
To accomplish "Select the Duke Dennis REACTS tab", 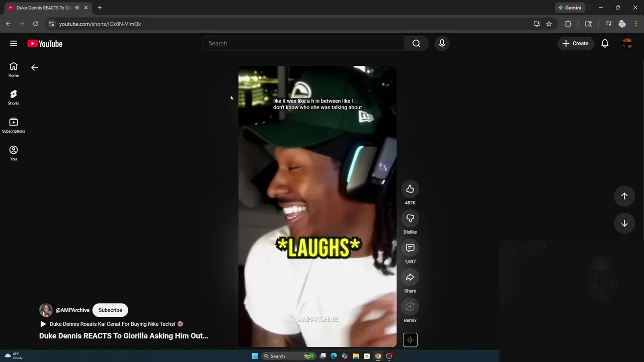I will click(43, 8).
